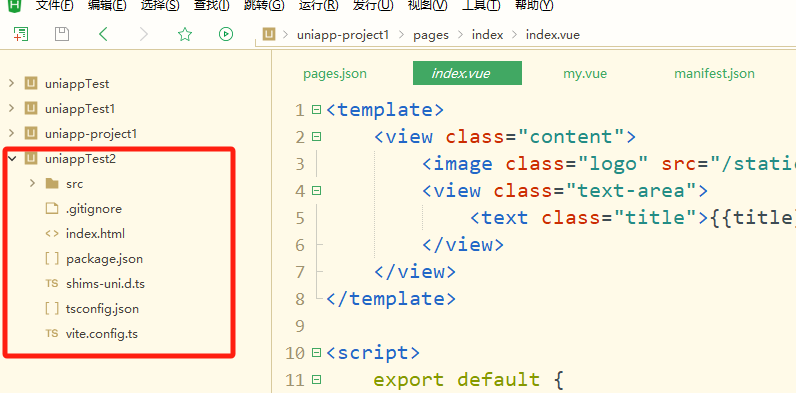Click the save floppy disk icon

tap(62, 35)
